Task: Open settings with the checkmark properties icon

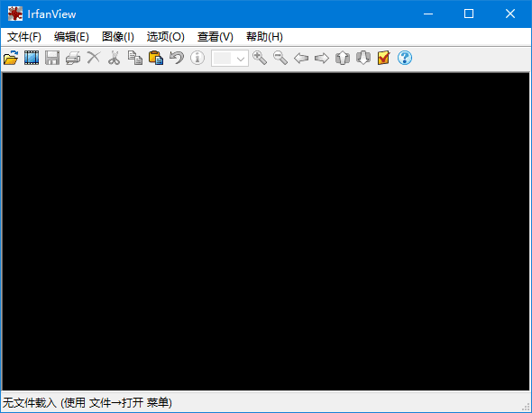Action: click(384, 58)
